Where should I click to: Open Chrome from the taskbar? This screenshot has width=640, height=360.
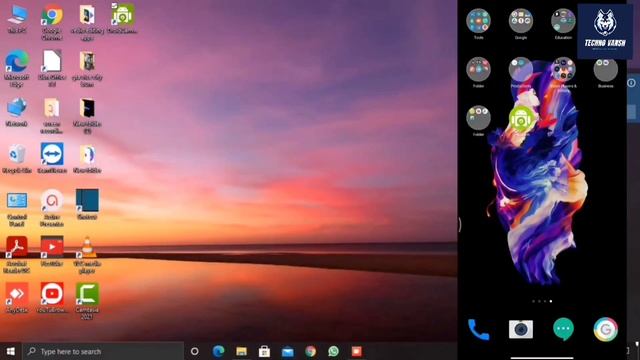310,351
